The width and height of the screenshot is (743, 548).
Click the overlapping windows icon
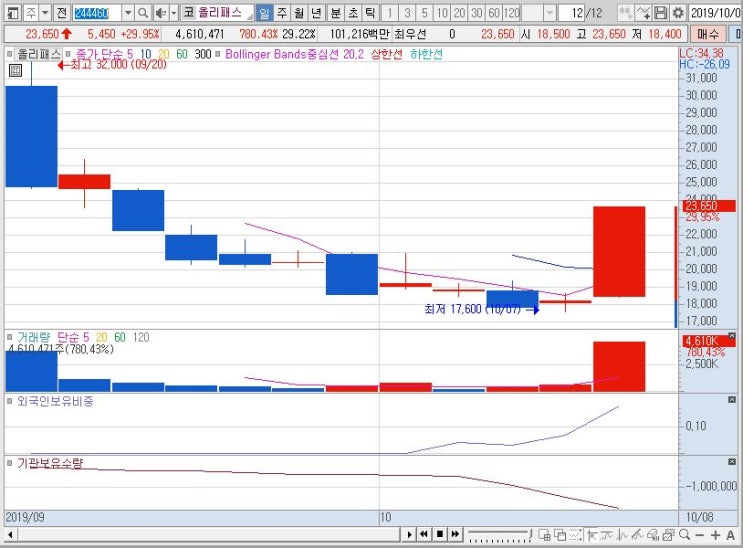(x=560, y=535)
